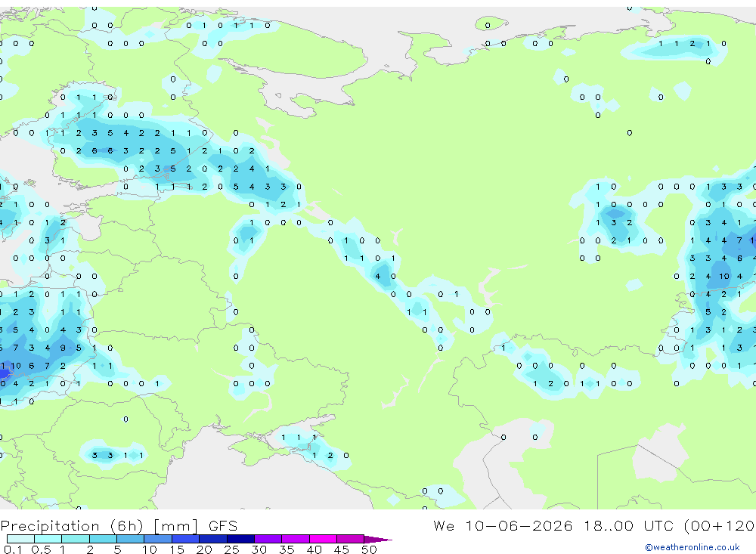Click the 0.5–1 mm legend color box
Viewport: 756px width, 554px height.
click(48, 539)
